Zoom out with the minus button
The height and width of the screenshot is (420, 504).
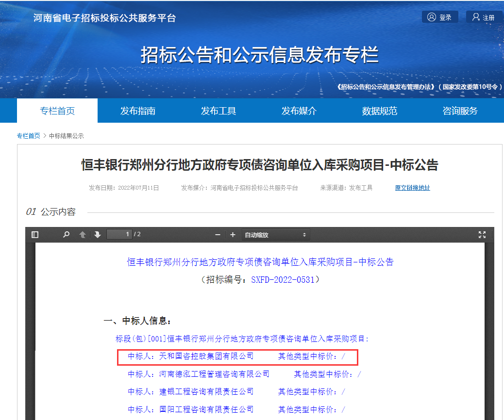coord(218,235)
